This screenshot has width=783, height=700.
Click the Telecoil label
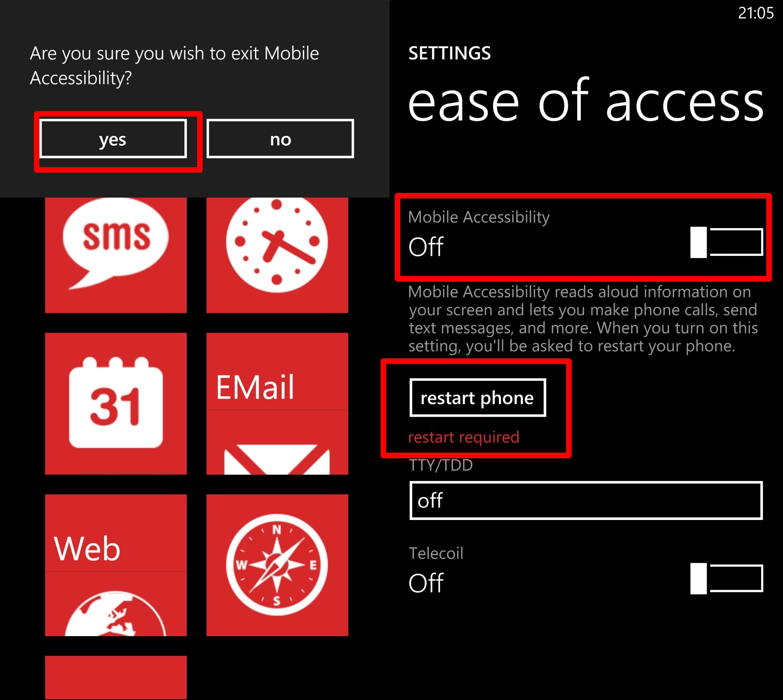(x=436, y=553)
